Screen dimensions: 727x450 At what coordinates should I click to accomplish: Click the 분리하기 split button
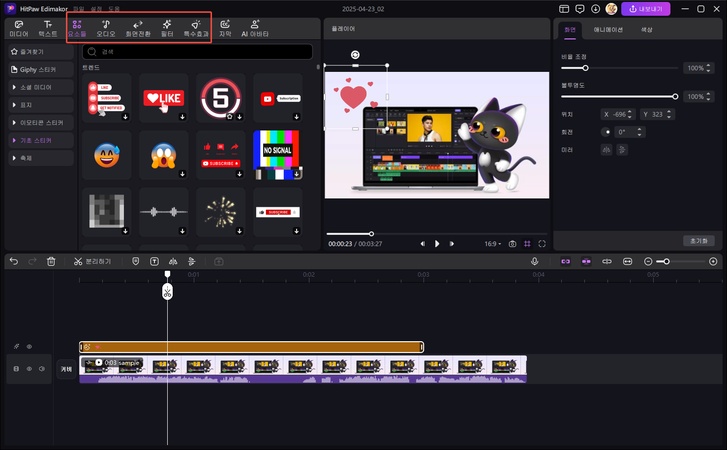pos(92,261)
